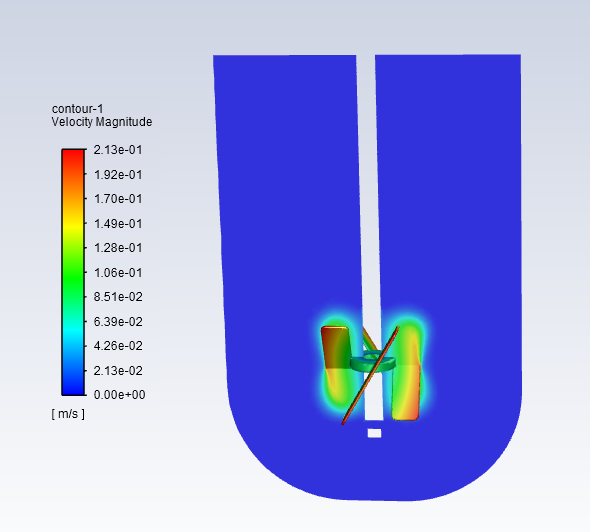
Task: Select the thin diagonal red blade
Action: point(370,375)
